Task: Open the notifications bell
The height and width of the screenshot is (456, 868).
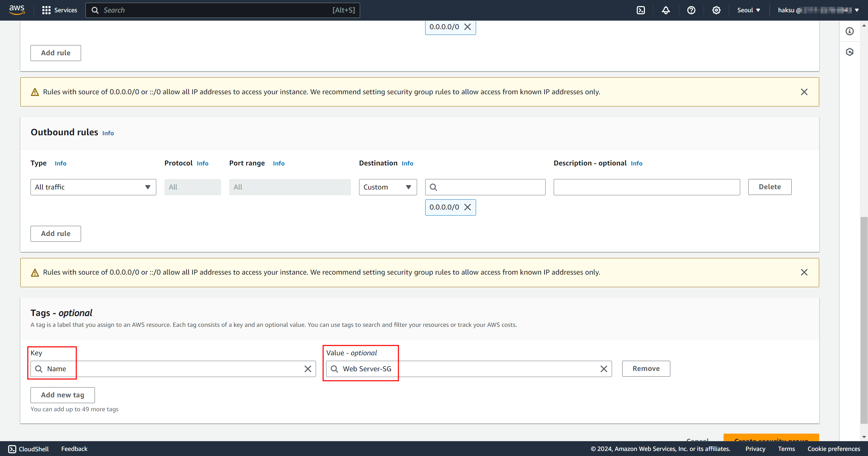Action: click(x=666, y=10)
